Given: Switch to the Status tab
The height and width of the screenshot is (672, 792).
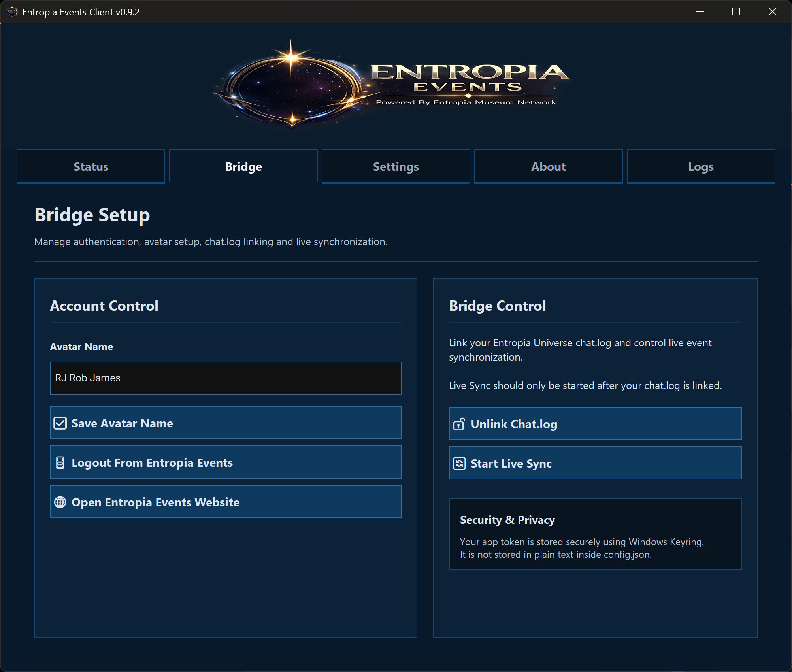Looking at the screenshot, I should click(91, 167).
